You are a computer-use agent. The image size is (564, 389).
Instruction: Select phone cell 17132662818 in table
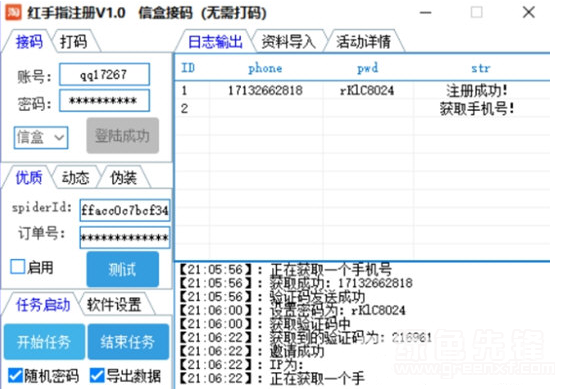point(265,90)
